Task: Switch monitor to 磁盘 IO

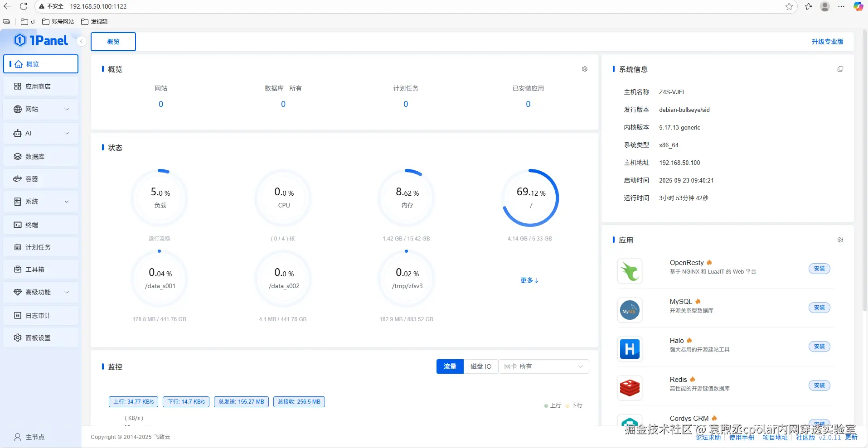Action: click(x=481, y=366)
